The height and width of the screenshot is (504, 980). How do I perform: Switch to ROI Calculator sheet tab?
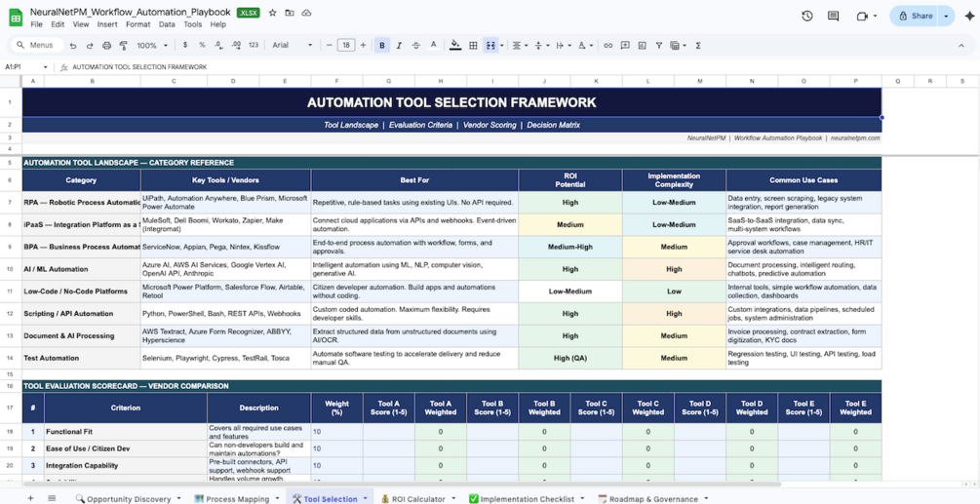tap(418, 498)
